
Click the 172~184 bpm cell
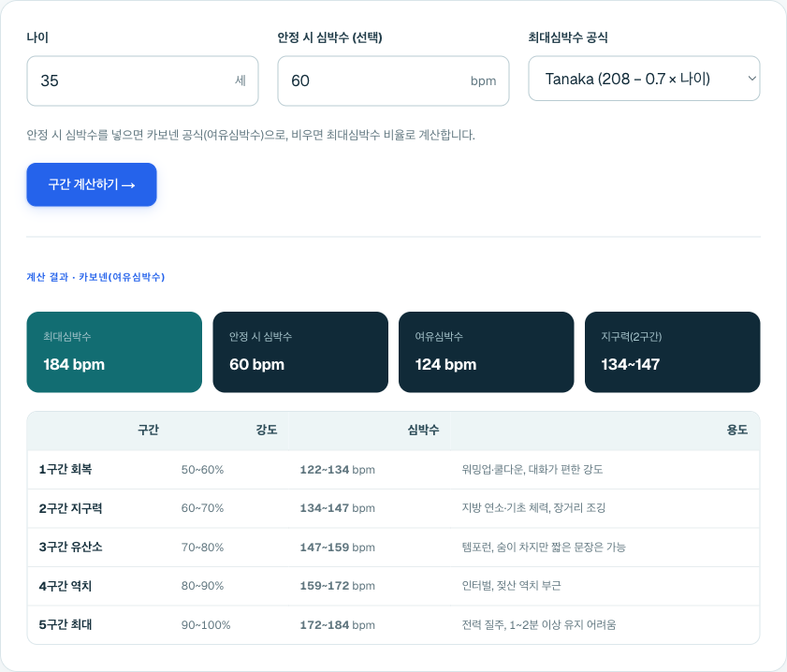tap(337, 625)
